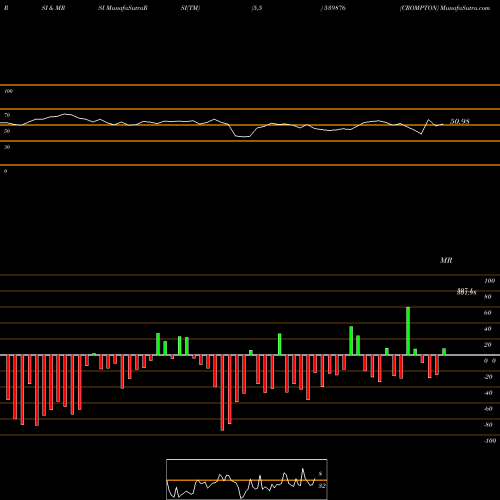Viewport: 500px width, 500px height.
Task: Click the 32 label in mini chart
Action: pos(322,486)
